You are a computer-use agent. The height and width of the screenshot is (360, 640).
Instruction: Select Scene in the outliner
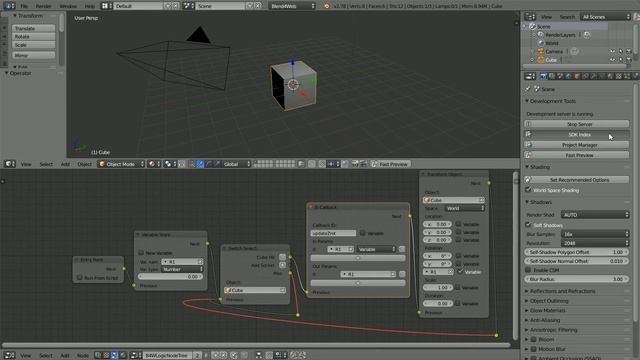pos(543,26)
